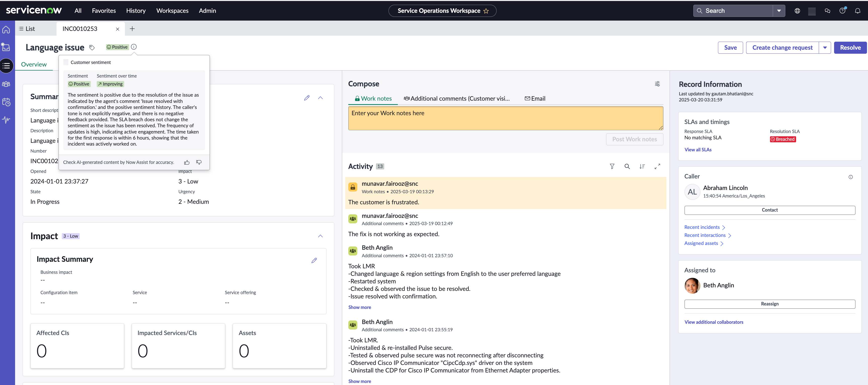Search within the Activity stream

[627, 166]
